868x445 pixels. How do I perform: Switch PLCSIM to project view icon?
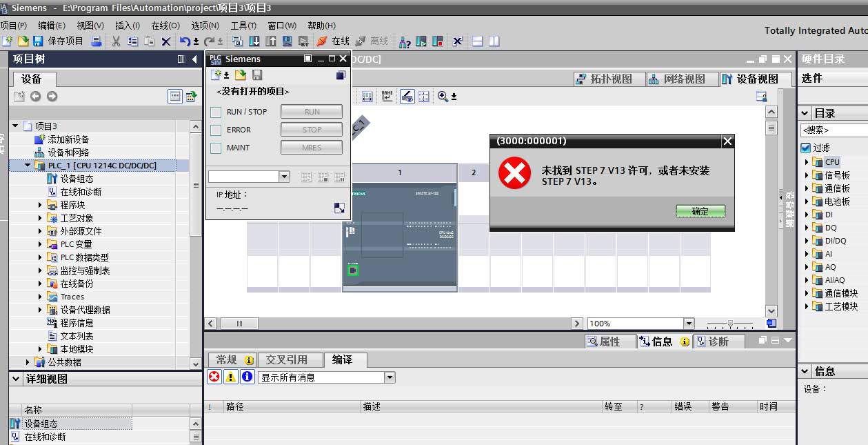tap(340, 75)
